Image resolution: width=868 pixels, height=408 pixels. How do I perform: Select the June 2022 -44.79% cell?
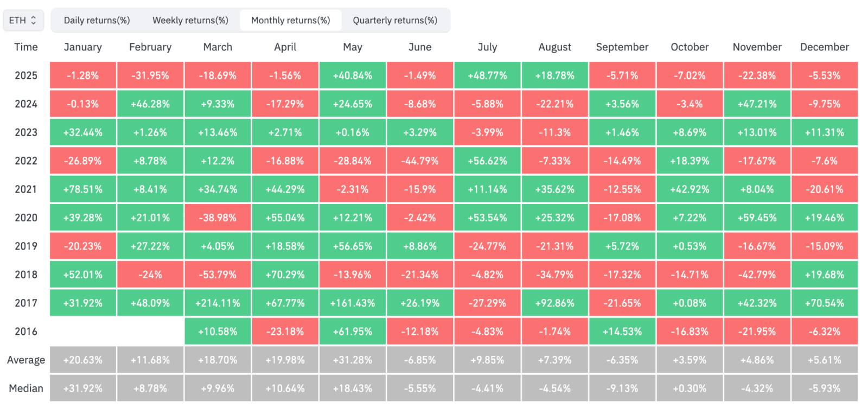[x=420, y=161]
